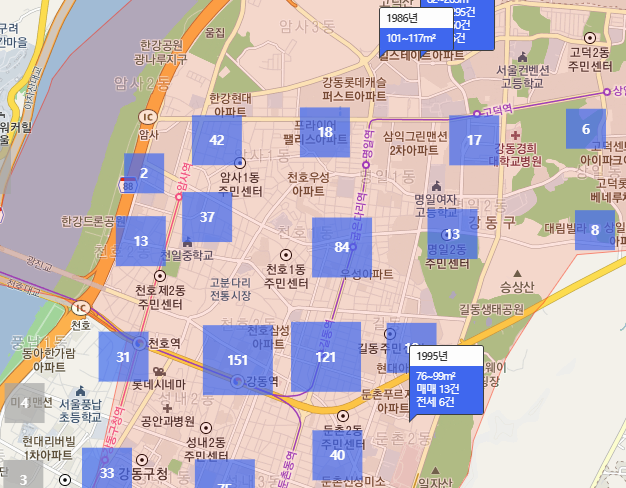This screenshot has height=488, width=626.
Task: Click the 암사1동 주민센터 circle icon
Action: point(240,163)
